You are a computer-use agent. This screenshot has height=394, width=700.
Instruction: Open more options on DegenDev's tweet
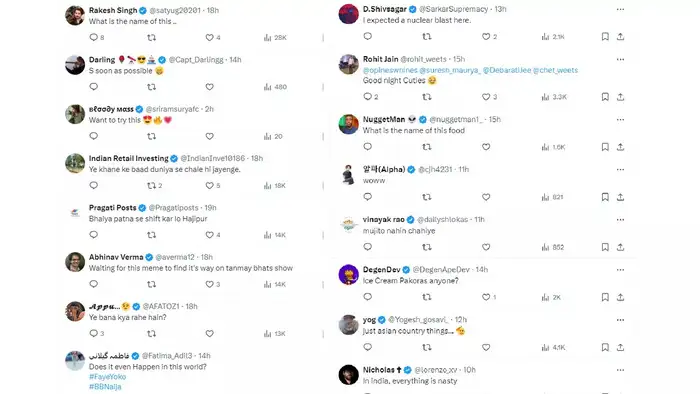click(x=620, y=270)
